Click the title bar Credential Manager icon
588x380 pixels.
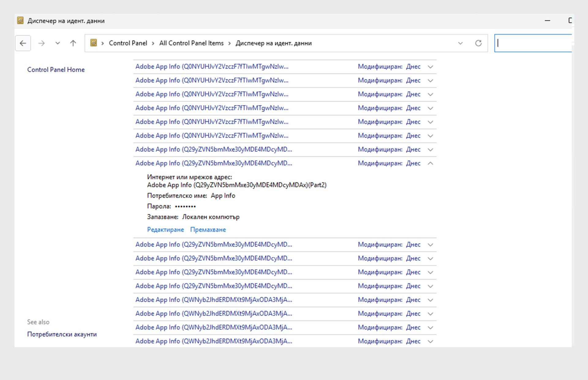tap(20, 21)
